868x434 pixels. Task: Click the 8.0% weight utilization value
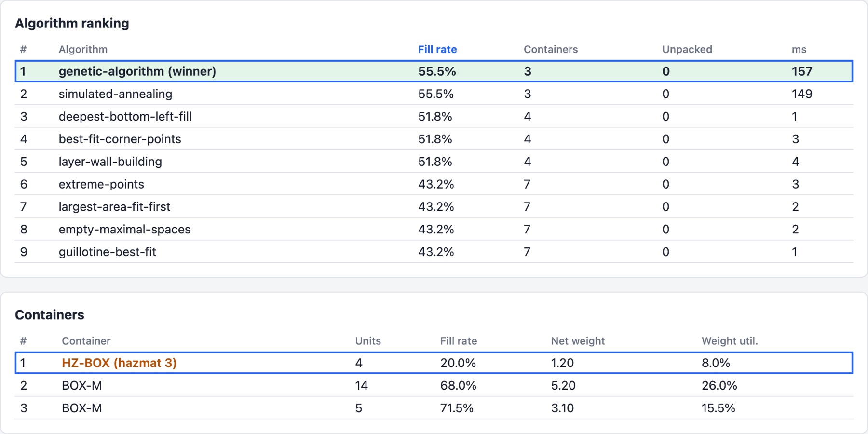coord(716,363)
